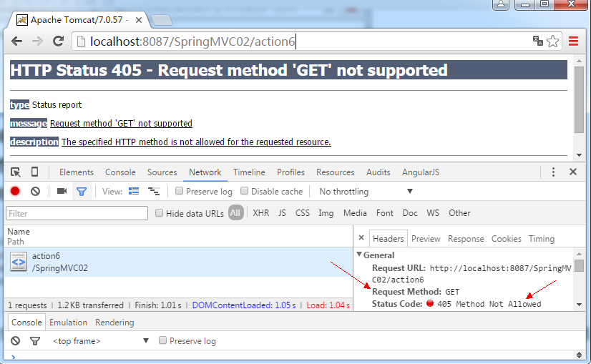This screenshot has height=364, width=591.
Task: Capture screenshots with camera icon
Action: coord(62,191)
